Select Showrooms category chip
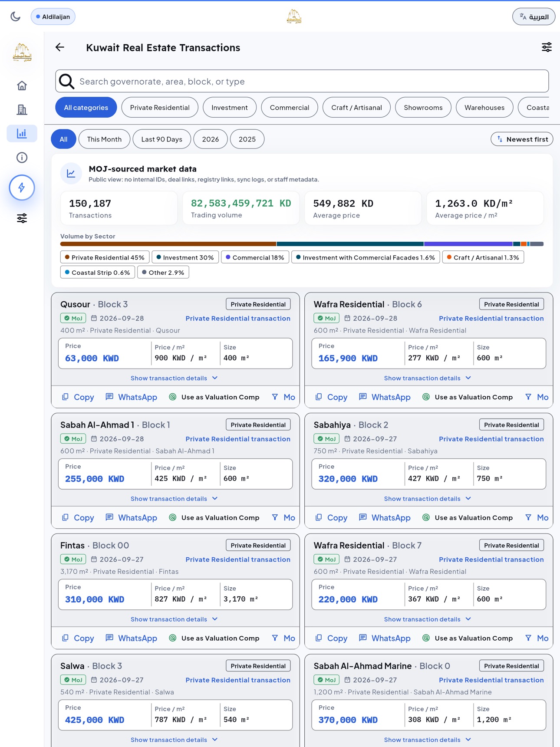Viewport: 560px width, 747px height. [x=423, y=107]
